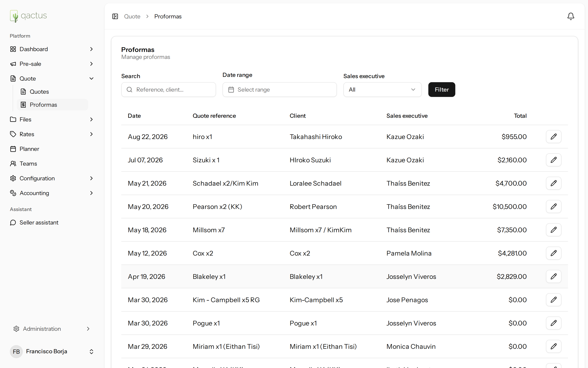Edit the hiro x1 proforma
The image size is (588, 368).
click(553, 137)
